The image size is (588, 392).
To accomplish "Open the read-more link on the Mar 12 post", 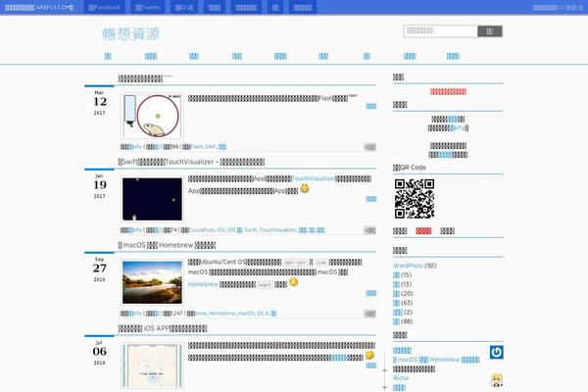I will pos(370,107).
